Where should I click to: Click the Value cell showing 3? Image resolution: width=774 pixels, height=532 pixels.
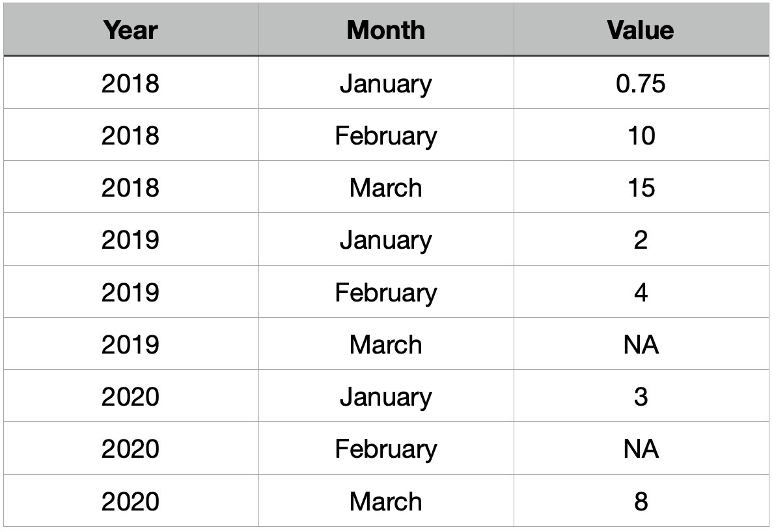641,397
